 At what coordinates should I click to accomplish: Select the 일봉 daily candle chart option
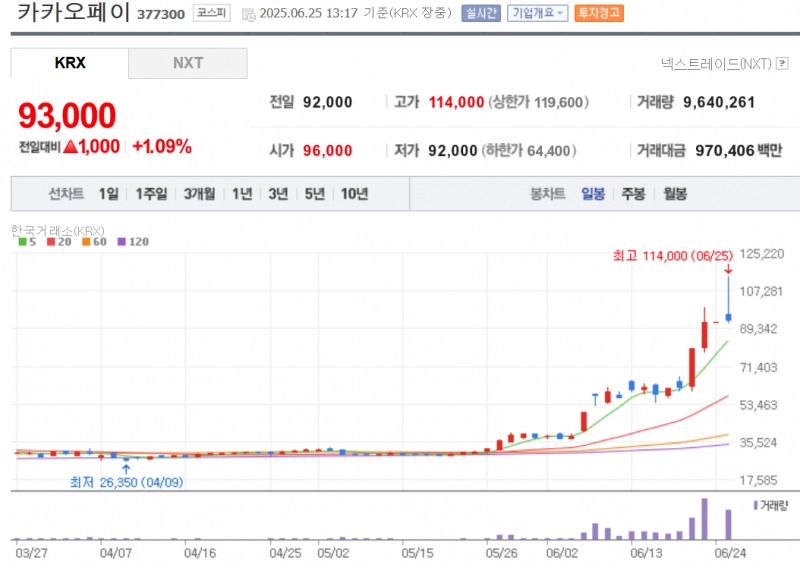tap(593, 194)
